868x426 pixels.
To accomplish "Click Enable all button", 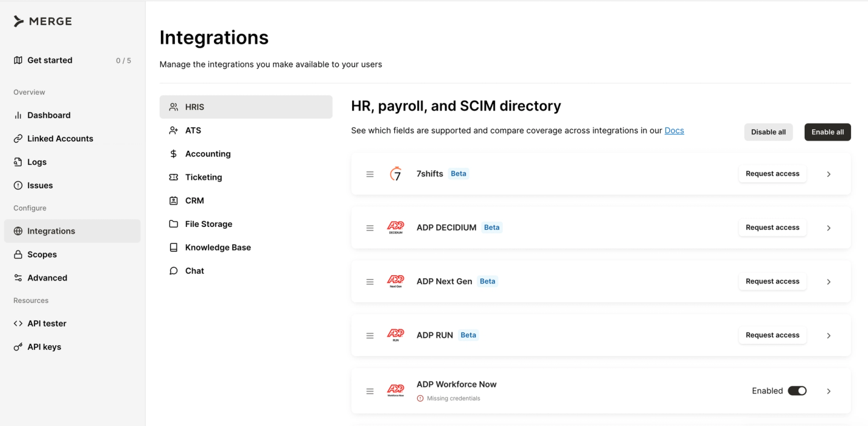I will 828,132.
